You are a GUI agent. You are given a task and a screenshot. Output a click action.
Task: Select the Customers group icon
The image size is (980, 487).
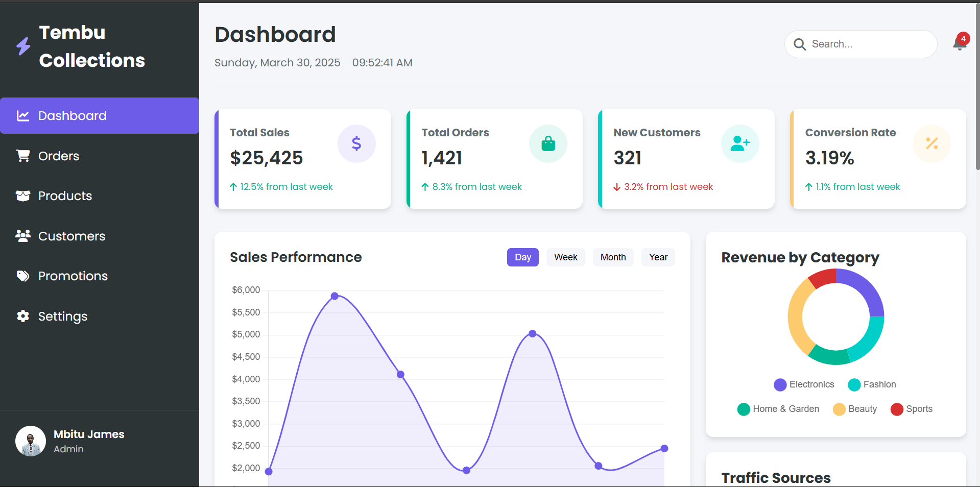23,236
